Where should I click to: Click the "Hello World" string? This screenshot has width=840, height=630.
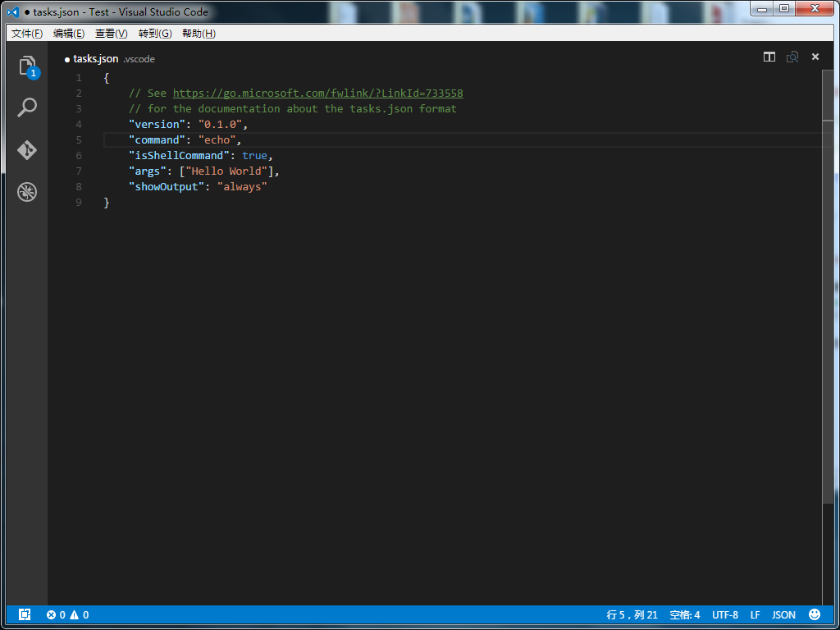click(x=226, y=171)
